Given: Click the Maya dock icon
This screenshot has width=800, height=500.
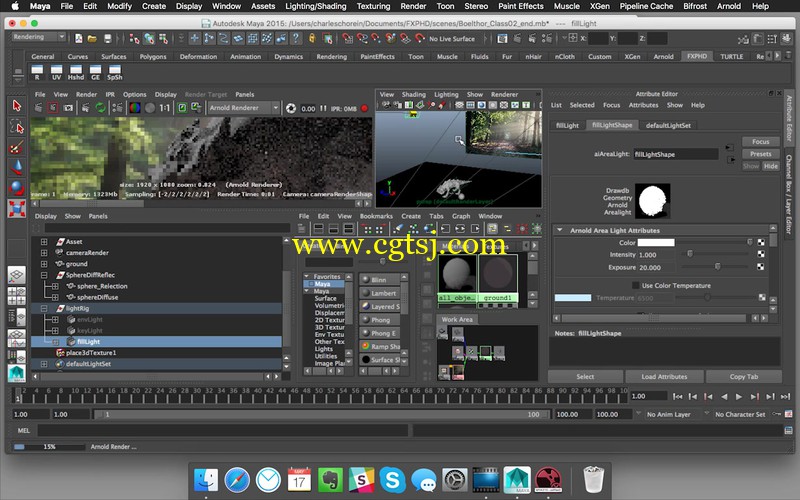Looking at the screenshot, I should pos(517,480).
